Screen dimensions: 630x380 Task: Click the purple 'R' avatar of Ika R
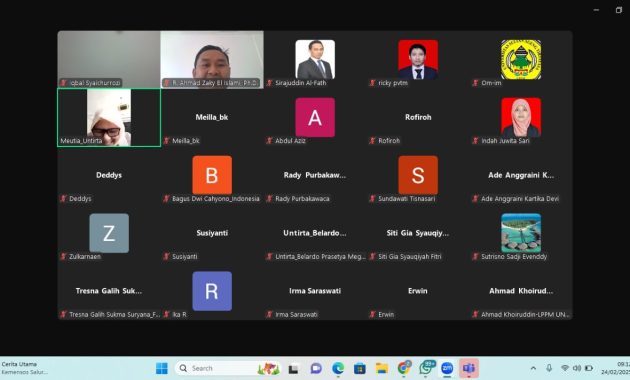coord(212,291)
